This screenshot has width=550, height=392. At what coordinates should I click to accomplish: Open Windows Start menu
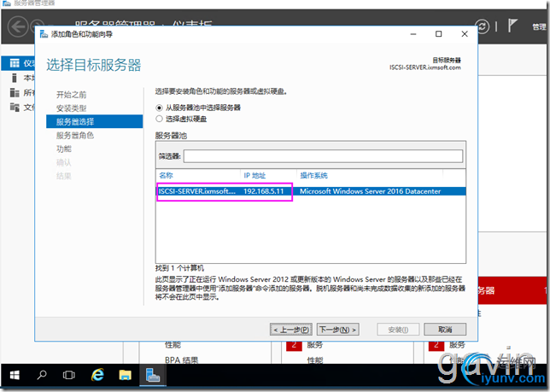point(15,375)
